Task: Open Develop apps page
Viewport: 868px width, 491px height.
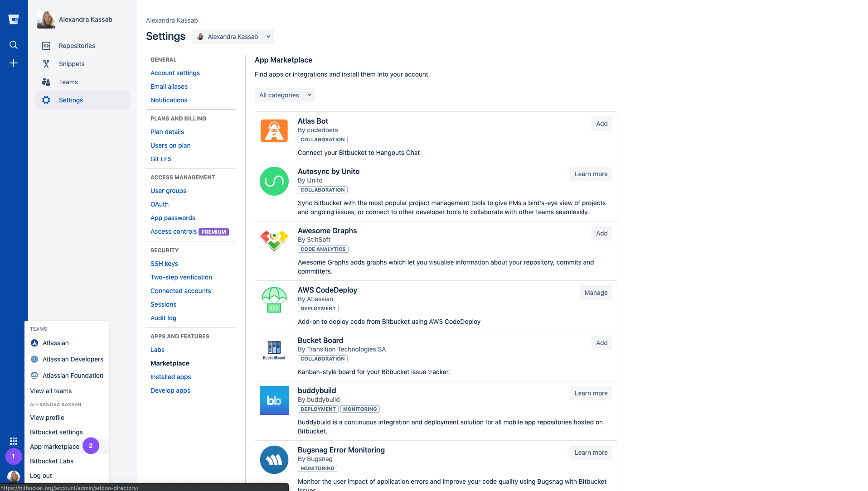Action: tap(170, 390)
